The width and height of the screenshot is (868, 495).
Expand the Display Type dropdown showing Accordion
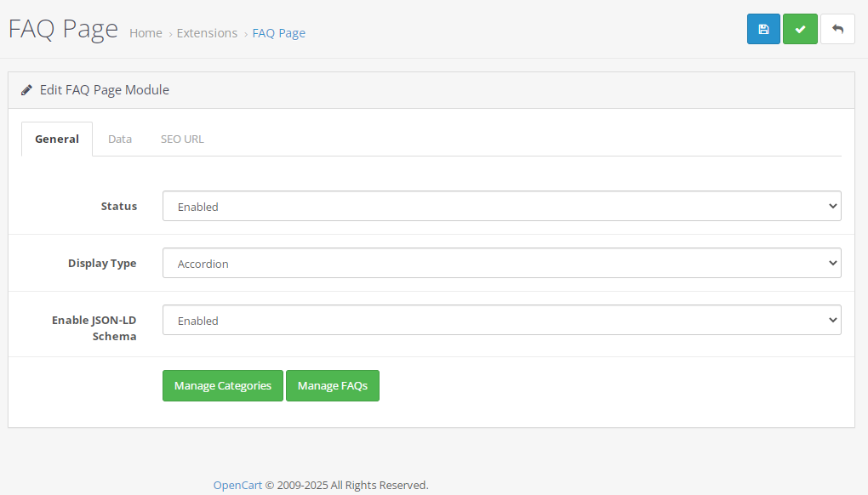pos(501,264)
